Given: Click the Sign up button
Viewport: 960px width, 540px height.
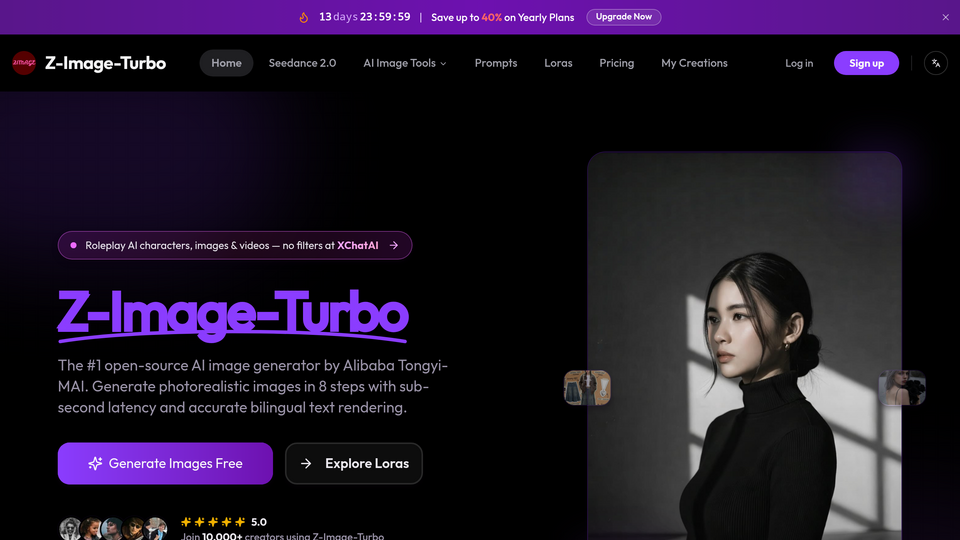Looking at the screenshot, I should click(866, 63).
